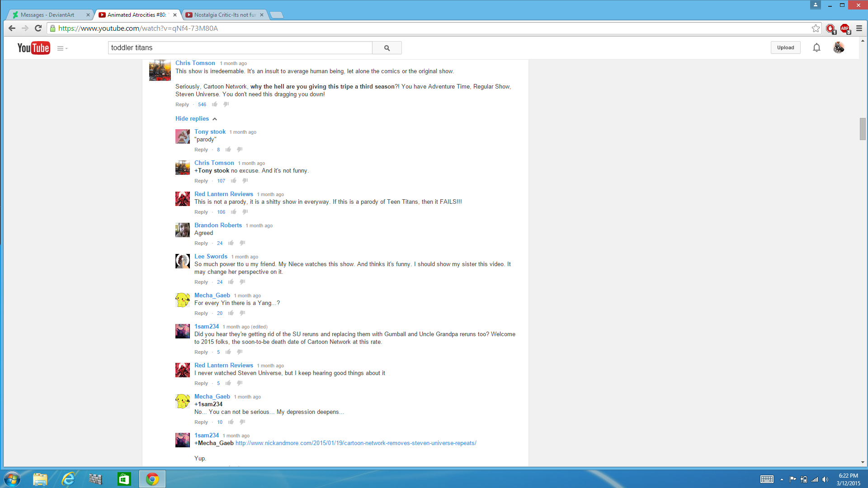The width and height of the screenshot is (868, 488).
Task: Expand the YouTube guide menu dropdown
Action: click(x=62, y=48)
